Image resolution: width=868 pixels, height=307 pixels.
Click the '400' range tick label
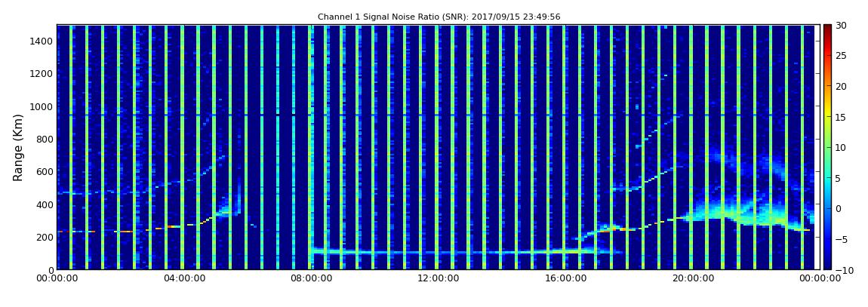click(x=45, y=204)
